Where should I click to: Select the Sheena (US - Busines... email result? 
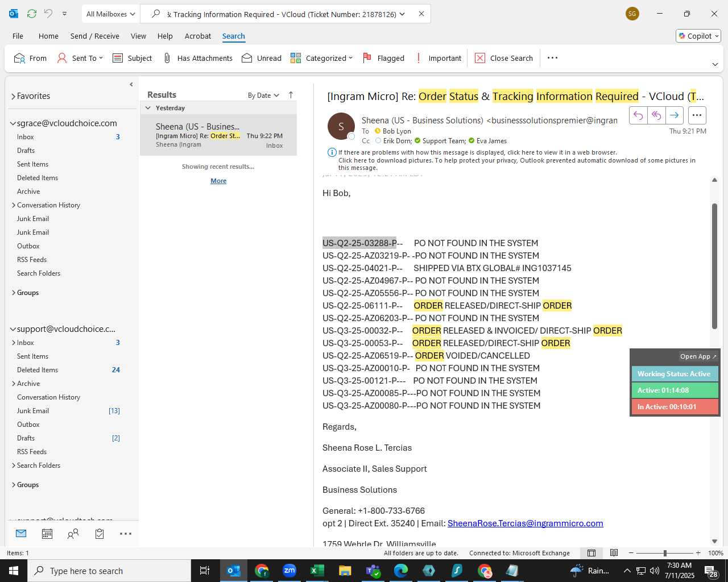(x=218, y=135)
